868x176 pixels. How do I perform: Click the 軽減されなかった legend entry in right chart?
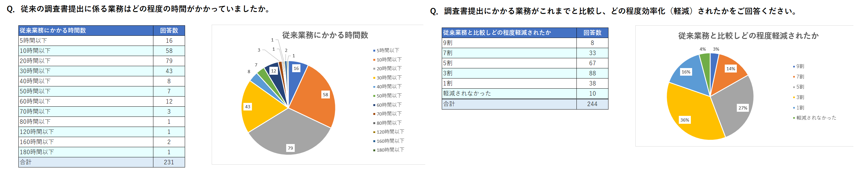pyautogui.click(x=816, y=118)
